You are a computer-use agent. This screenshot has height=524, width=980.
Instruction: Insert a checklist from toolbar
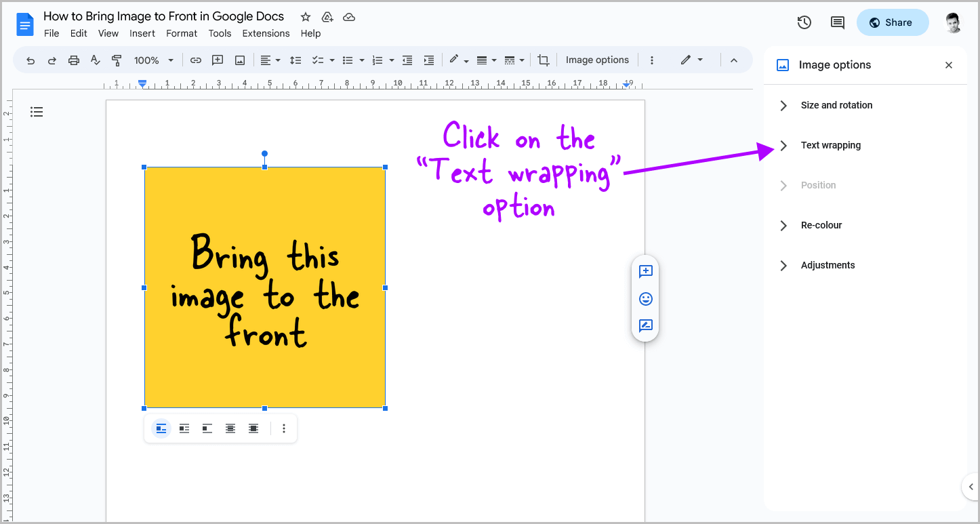(317, 60)
